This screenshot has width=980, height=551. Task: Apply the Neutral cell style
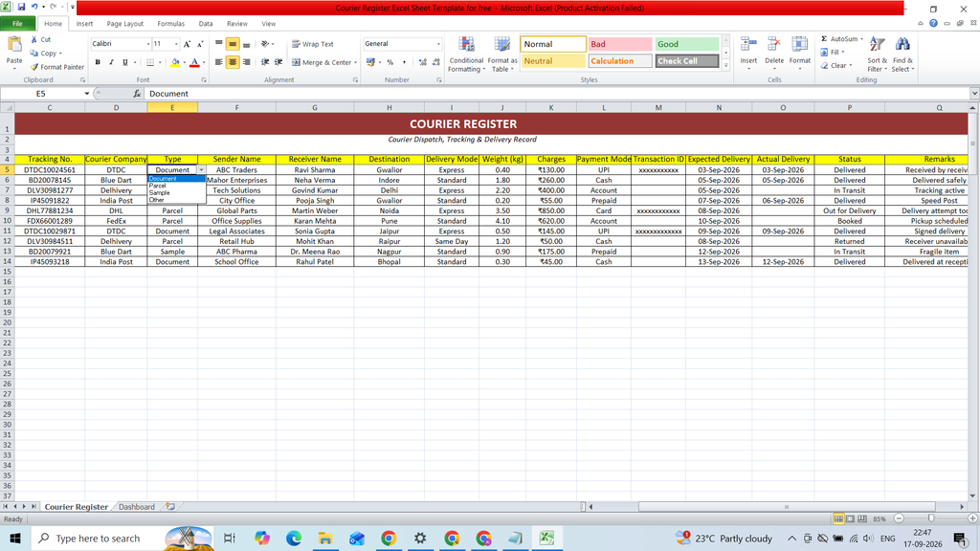553,61
